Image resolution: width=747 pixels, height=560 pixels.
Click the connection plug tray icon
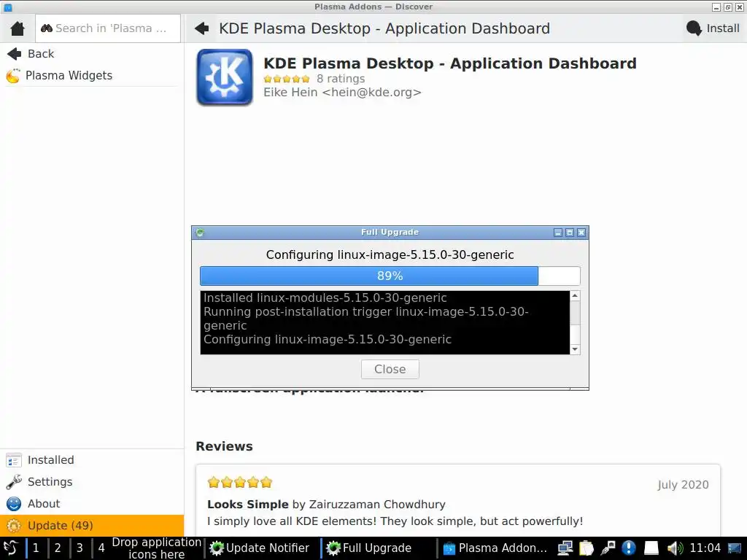click(x=608, y=548)
